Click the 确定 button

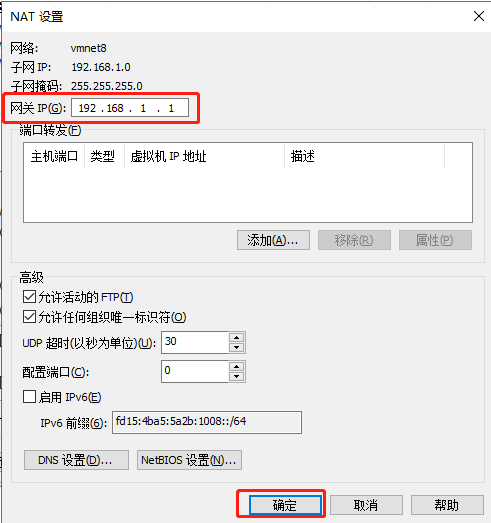[x=285, y=505]
